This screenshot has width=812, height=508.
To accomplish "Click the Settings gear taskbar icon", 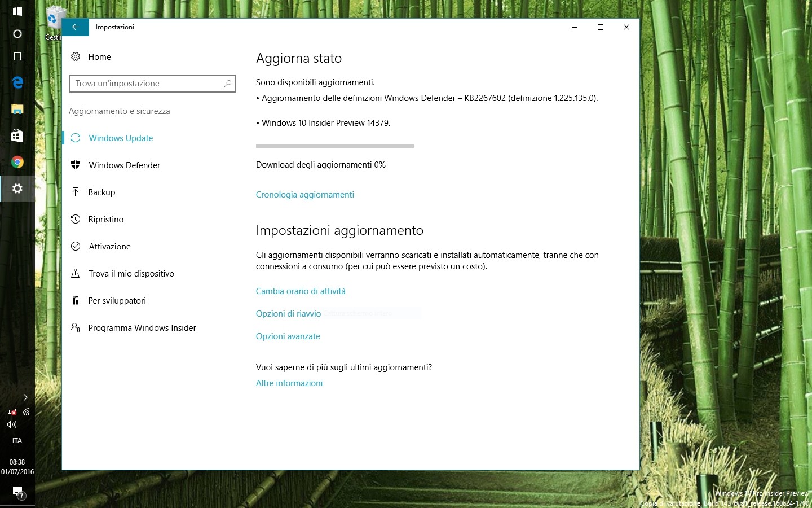I will tap(17, 189).
